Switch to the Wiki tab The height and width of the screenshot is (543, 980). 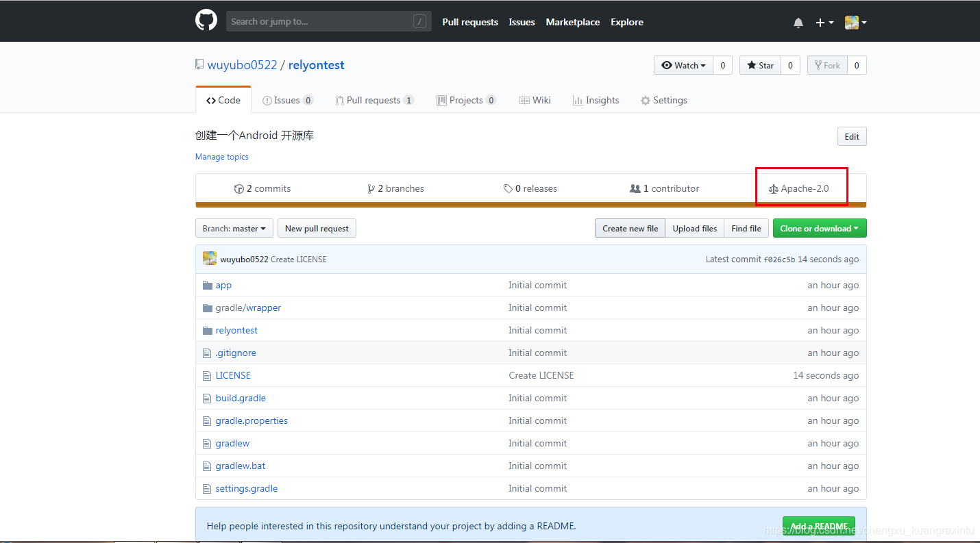pos(535,100)
